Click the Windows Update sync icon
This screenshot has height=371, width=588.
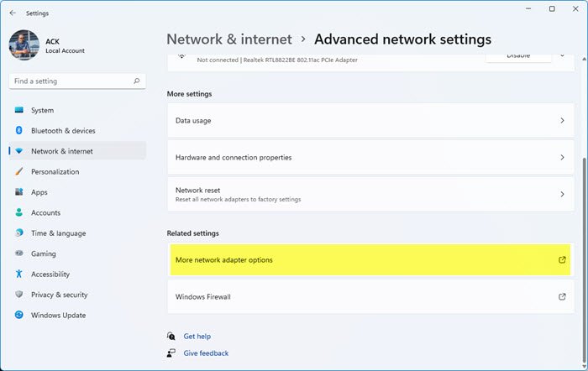tap(18, 315)
